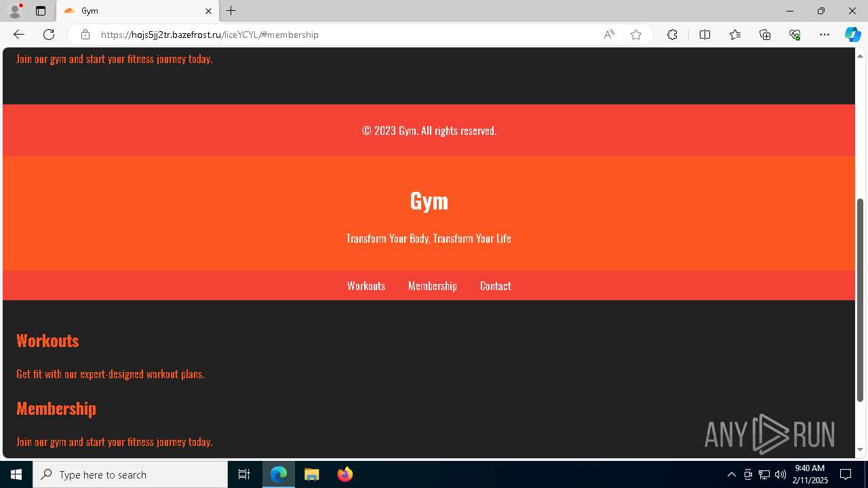This screenshot has height=488, width=868.
Task: Click the '© 2023 Gym. All rights reserved.' text
Action: coord(429,131)
